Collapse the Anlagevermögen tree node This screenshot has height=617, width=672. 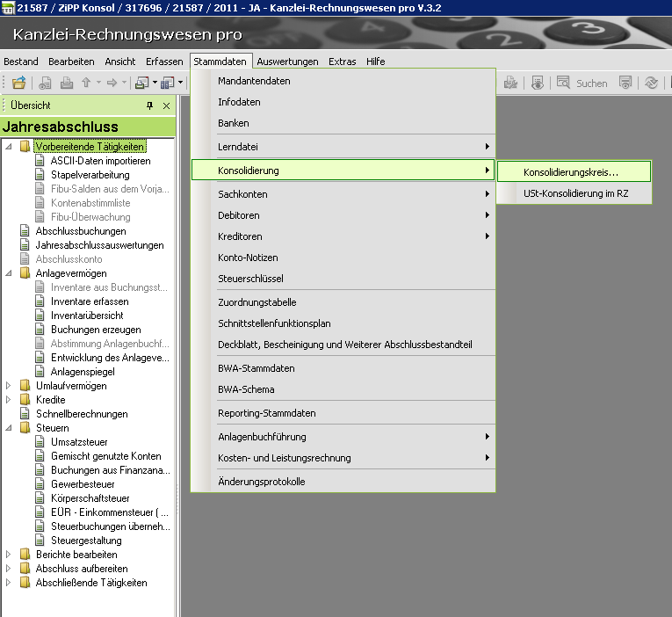pos(9,272)
